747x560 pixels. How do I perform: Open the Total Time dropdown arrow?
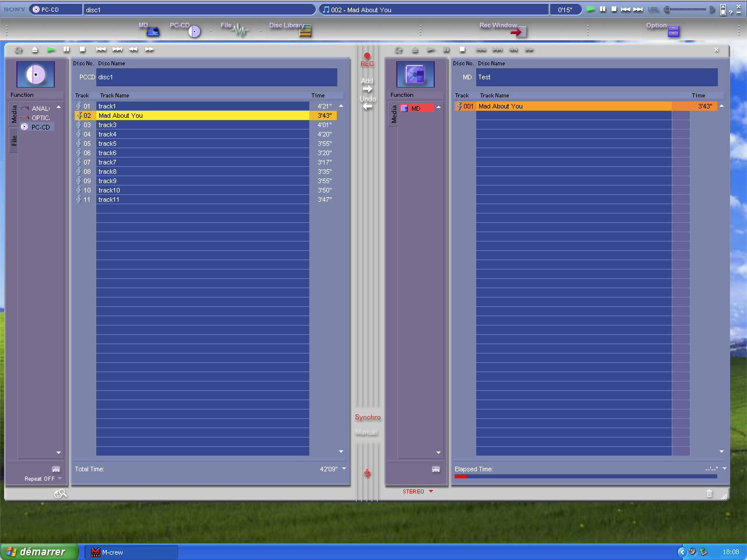click(x=344, y=468)
